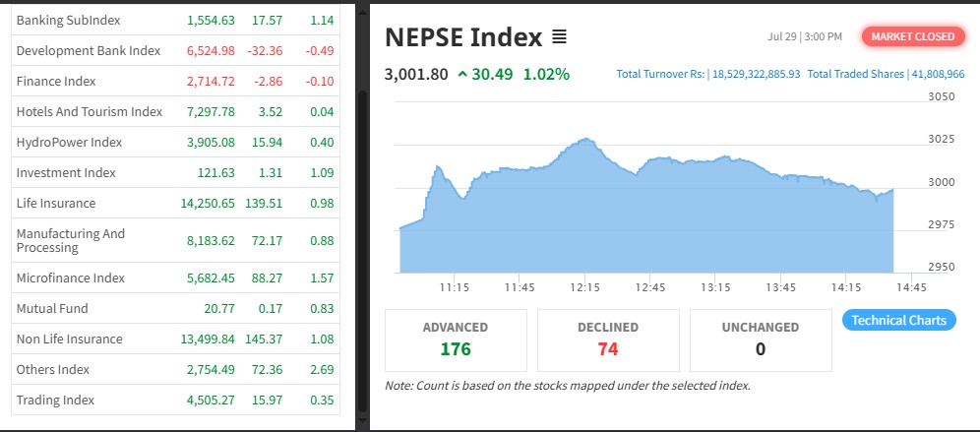Click the Advanced stocks count box
980x432 pixels.
tap(455, 339)
